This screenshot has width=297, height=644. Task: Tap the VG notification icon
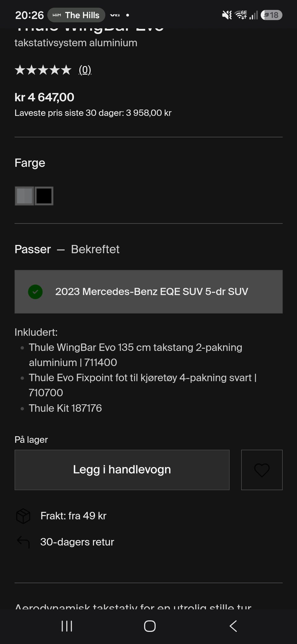[x=115, y=15]
